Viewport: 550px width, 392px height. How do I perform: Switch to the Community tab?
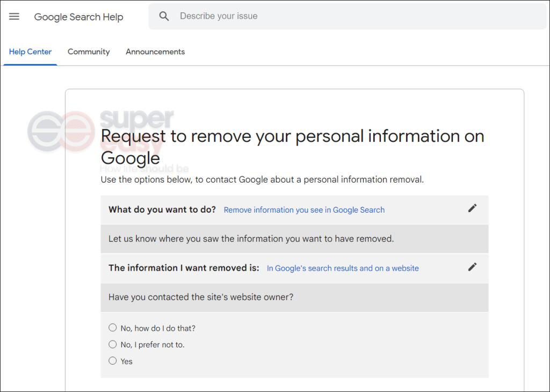tap(89, 52)
